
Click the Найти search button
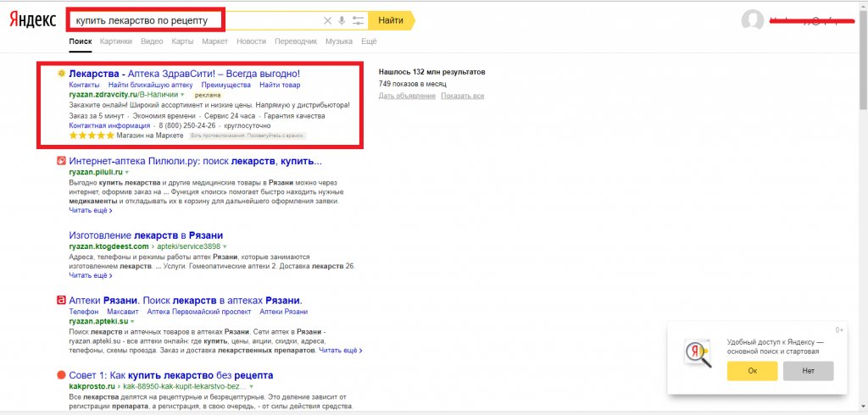pyautogui.click(x=391, y=20)
